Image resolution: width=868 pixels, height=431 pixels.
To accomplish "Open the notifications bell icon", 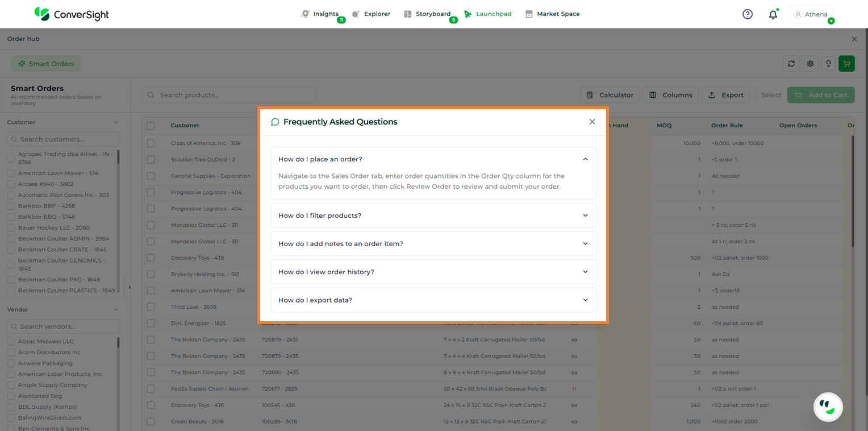I will point(773,15).
